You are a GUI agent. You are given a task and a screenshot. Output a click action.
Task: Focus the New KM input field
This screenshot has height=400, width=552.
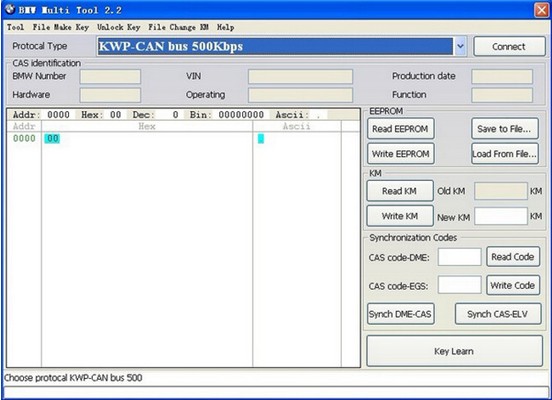click(x=501, y=216)
